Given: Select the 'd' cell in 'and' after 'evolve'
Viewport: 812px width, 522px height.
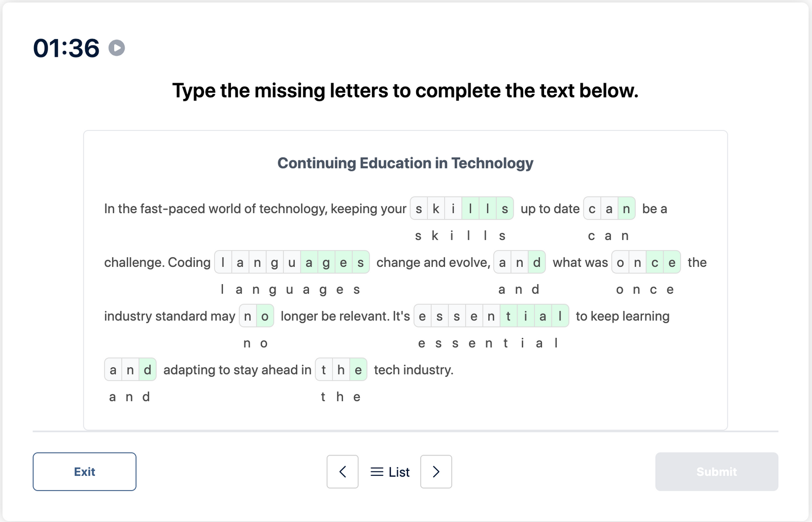Looking at the screenshot, I should coord(536,262).
